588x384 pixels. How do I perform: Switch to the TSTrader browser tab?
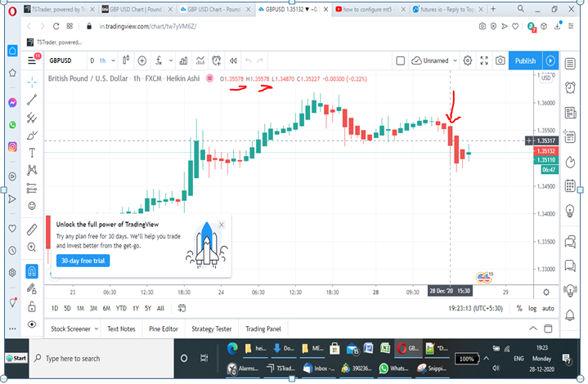point(59,9)
